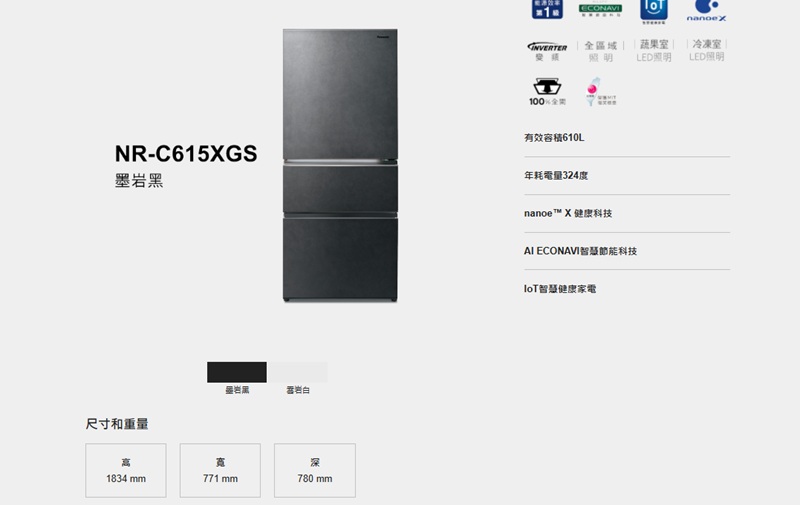Screen dimensions: 800x505
Task: Click the green ECONAVI icon
Action: [x=600, y=10]
